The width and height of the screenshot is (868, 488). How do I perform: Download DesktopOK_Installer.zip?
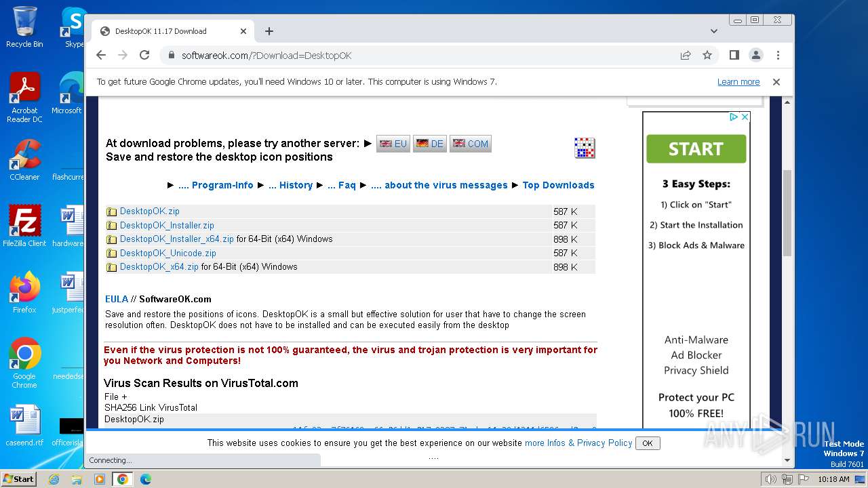167,225
